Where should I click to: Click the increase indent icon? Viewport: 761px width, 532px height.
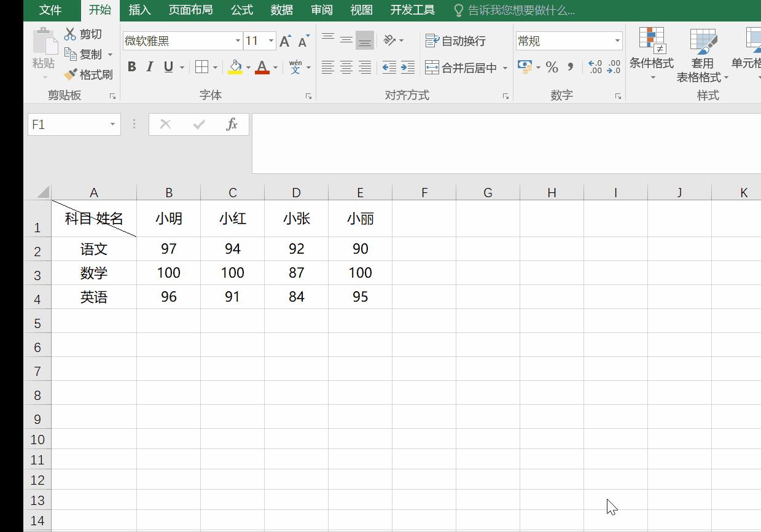pos(408,67)
